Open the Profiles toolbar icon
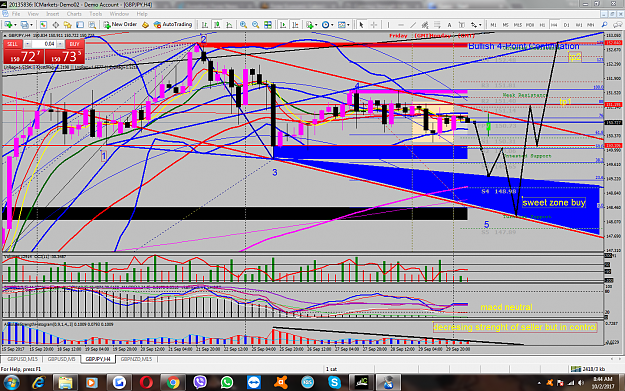Screen dimensions: 625x391 [x=25, y=25]
